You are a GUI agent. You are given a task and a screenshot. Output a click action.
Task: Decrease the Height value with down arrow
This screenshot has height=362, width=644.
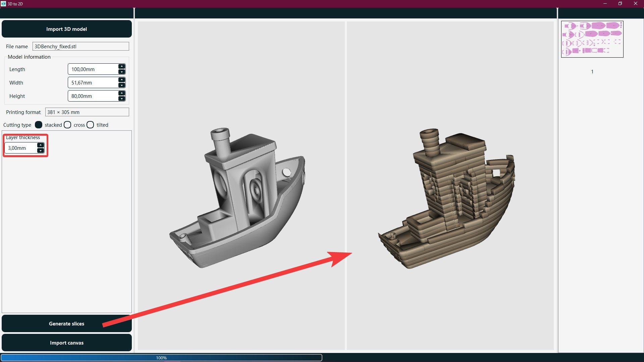(x=122, y=99)
